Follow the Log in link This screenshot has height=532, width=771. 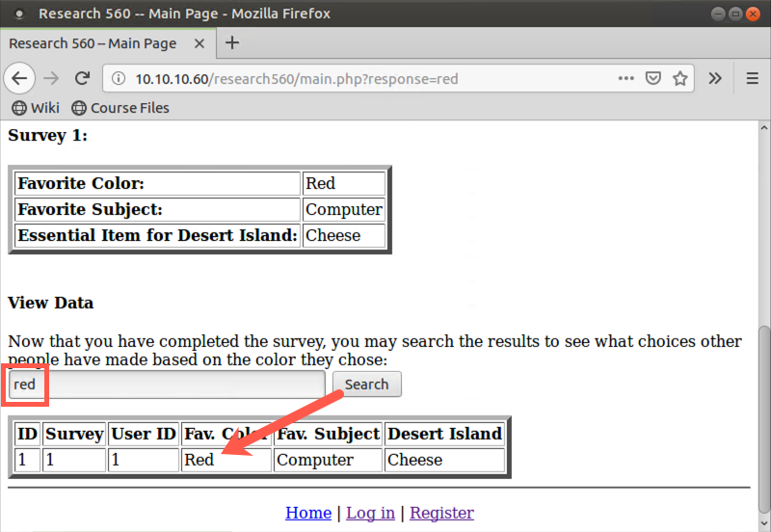pyautogui.click(x=370, y=513)
